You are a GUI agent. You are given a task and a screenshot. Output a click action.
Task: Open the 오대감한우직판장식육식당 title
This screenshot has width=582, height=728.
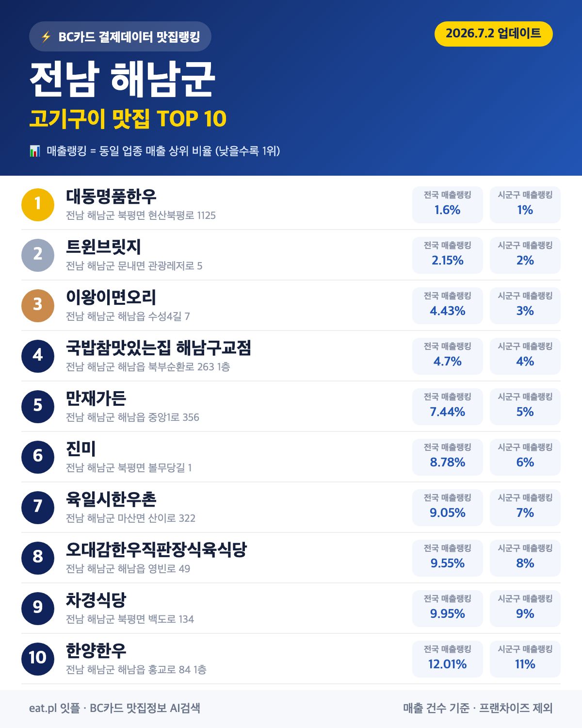[156, 550]
